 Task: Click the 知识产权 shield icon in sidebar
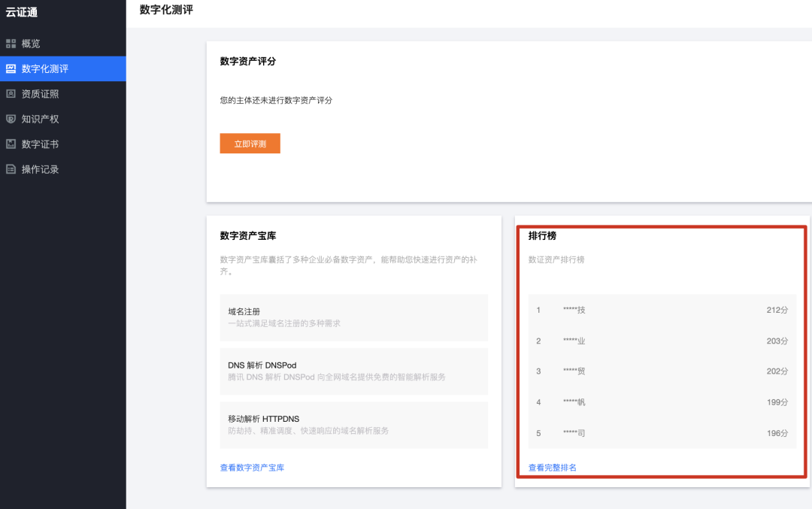pos(11,119)
